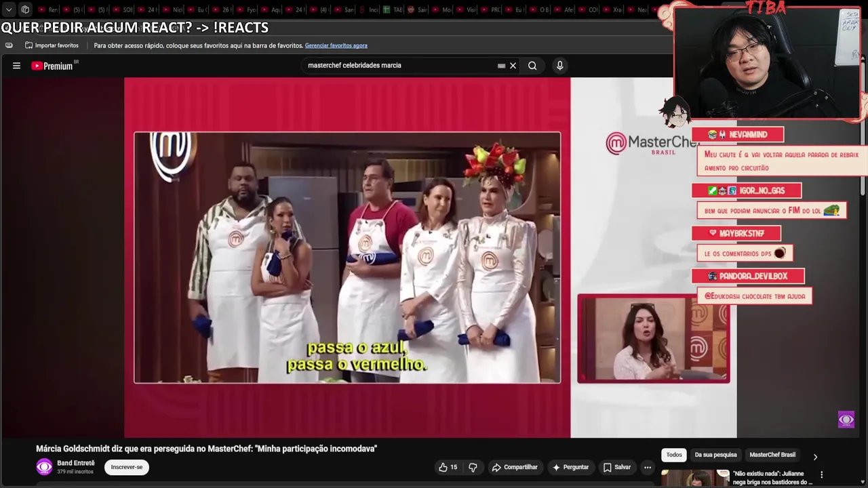Image resolution: width=868 pixels, height=488 pixels.
Task: Select the MasterChef Brasil filter chip
Action: click(x=772, y=455)
